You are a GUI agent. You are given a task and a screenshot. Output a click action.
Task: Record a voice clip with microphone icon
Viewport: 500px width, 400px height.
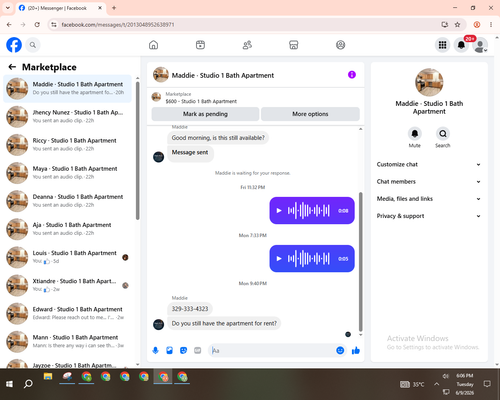(x=155, y=350)
